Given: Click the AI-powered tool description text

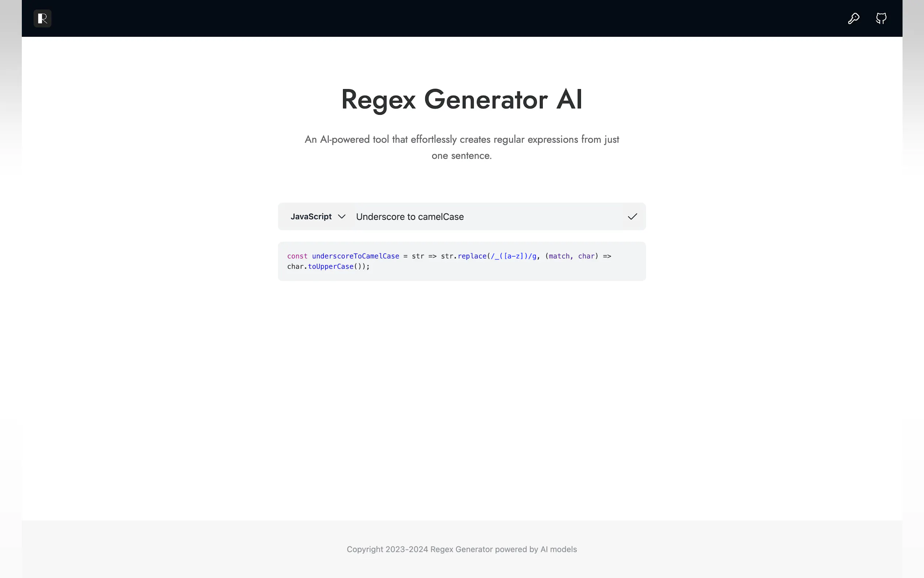Looking at the screenshot, I should 461,139.
